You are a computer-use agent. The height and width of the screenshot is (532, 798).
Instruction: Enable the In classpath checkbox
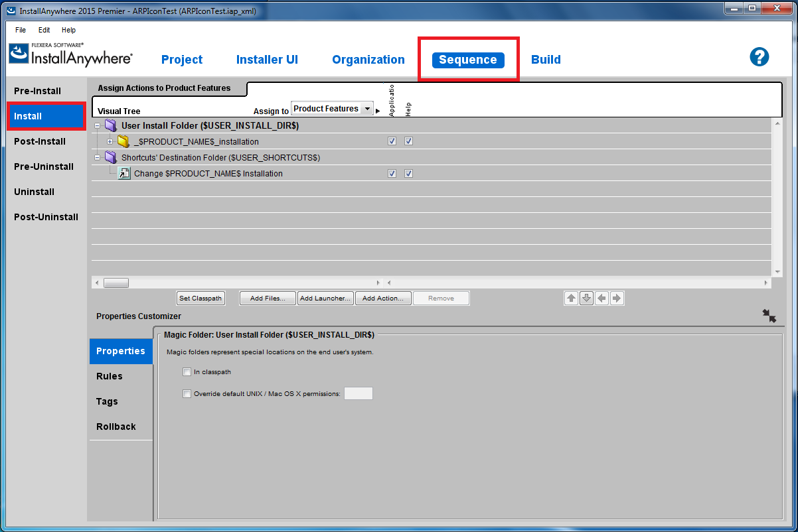[187, 372]
